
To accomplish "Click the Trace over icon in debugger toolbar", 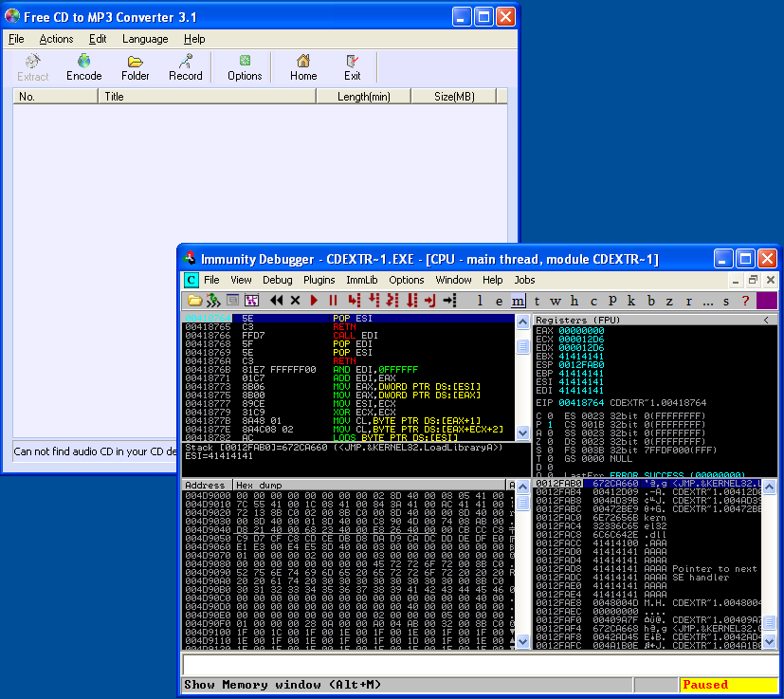I will tap(411, 301).
